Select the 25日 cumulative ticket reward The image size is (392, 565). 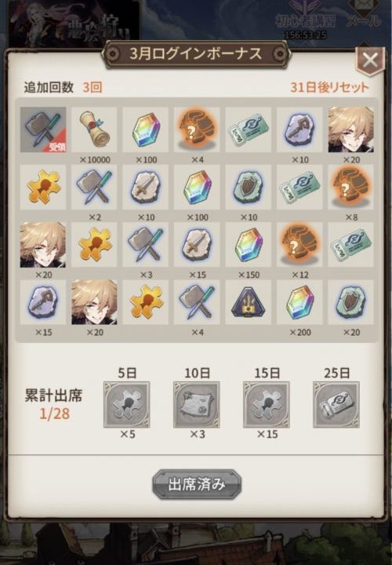pos(336,405)
